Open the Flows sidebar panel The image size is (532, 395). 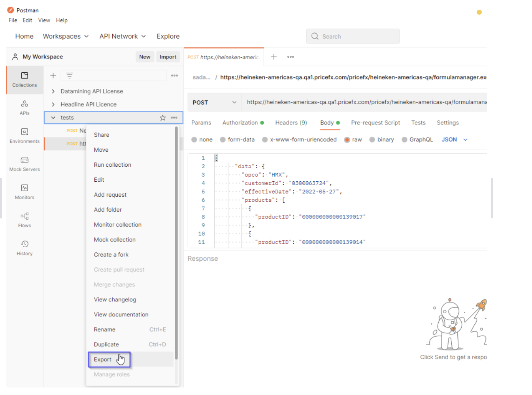tap(25, 220)
